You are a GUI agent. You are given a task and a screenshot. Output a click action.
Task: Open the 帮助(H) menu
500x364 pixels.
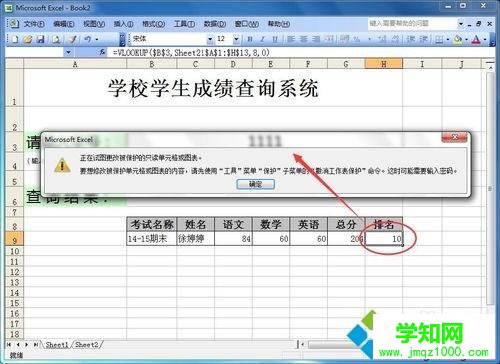(279, 24)
